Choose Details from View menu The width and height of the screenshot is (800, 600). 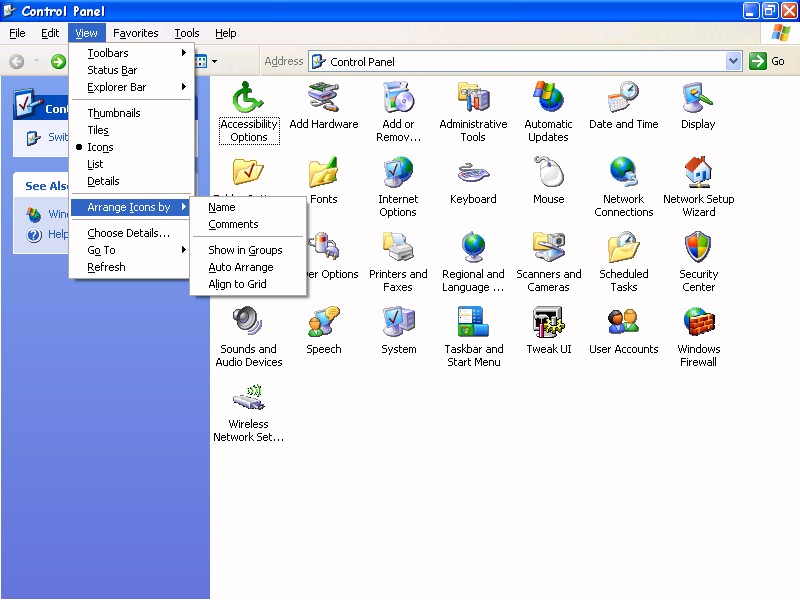tap(131, 233)
